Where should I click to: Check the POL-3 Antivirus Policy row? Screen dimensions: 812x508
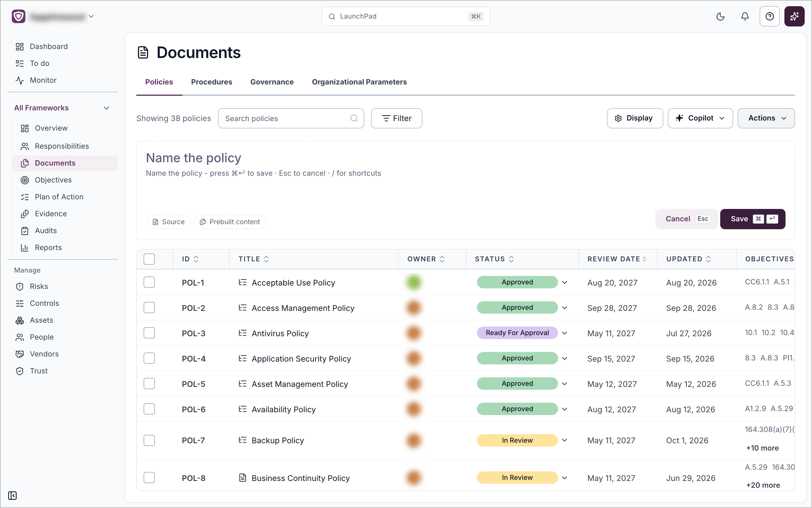click(149, 333)
